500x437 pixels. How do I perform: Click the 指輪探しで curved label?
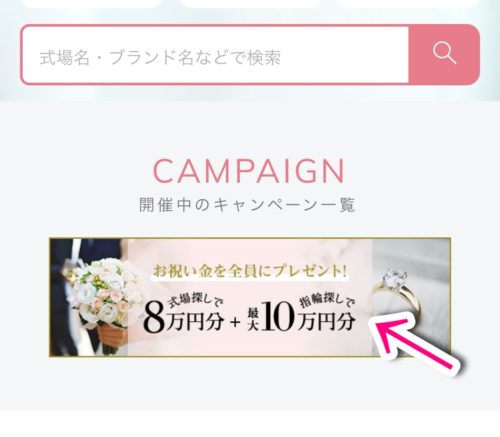[x=327, y=301]
